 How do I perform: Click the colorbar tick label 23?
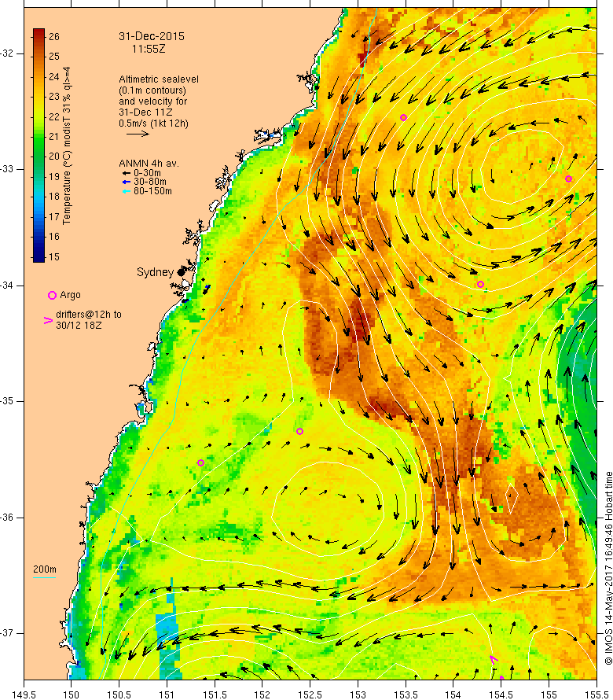pyautogui.click(x=54, y=97)
